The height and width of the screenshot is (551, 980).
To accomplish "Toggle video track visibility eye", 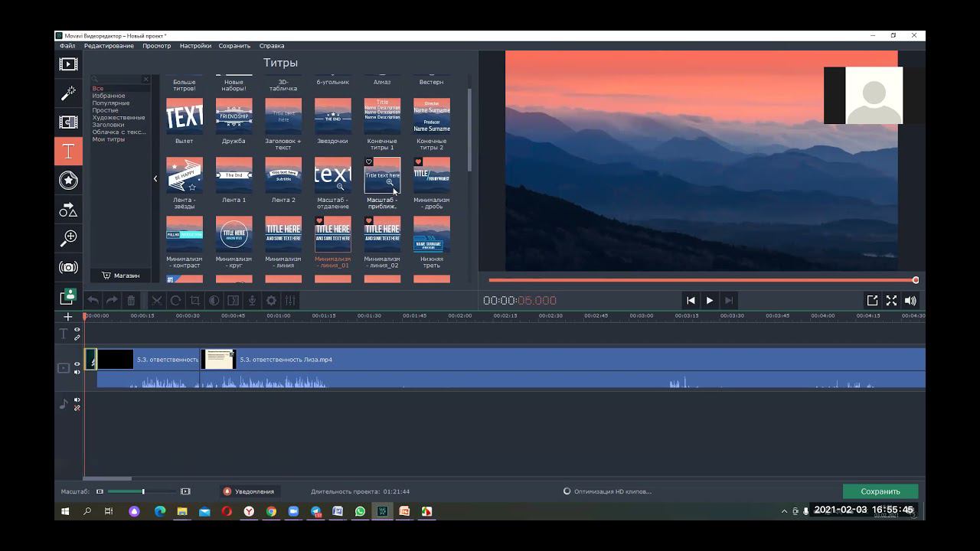I will (77, 364).
